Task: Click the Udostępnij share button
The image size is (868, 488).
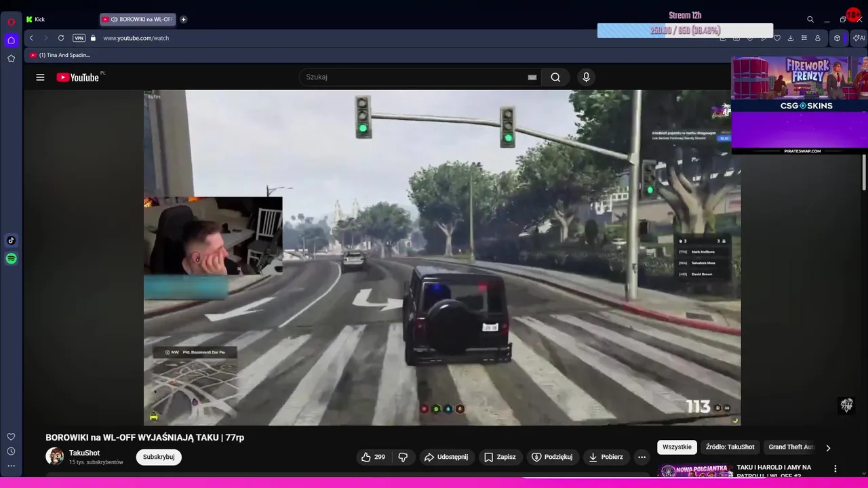Action: pyautogui.click(x=446, y=457)
